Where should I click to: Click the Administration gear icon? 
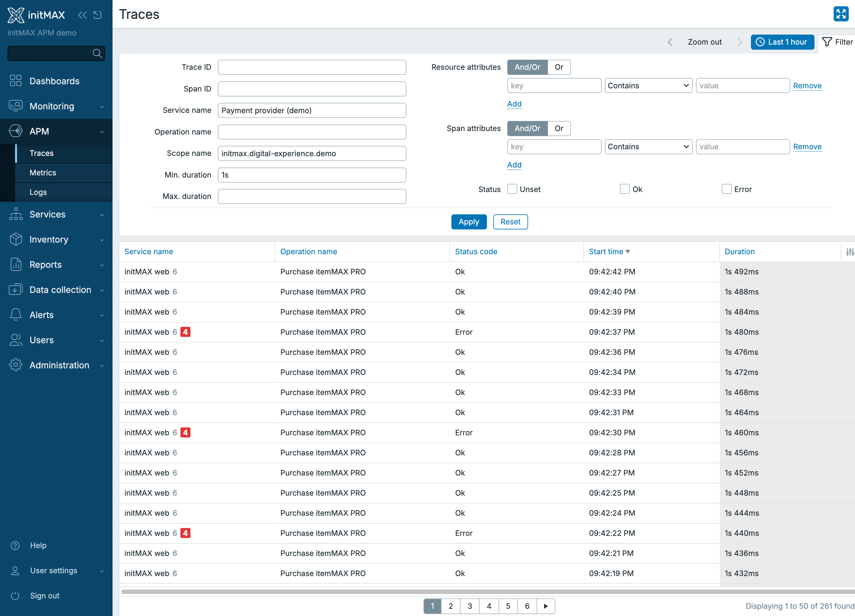point(15,365)
